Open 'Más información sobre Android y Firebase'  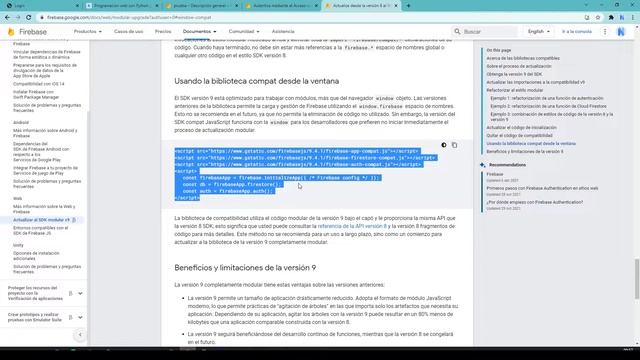(45, 133)
